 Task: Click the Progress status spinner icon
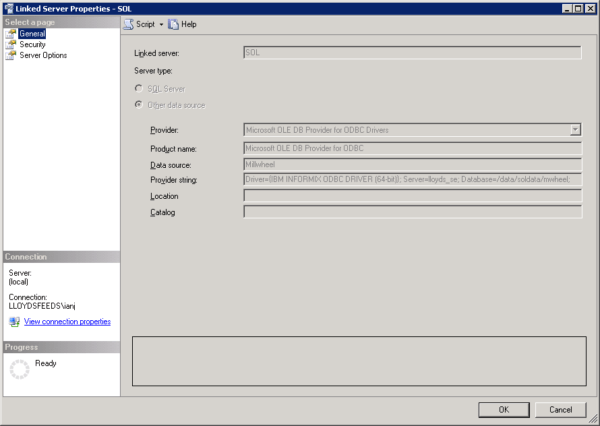(x=19, y=370)
